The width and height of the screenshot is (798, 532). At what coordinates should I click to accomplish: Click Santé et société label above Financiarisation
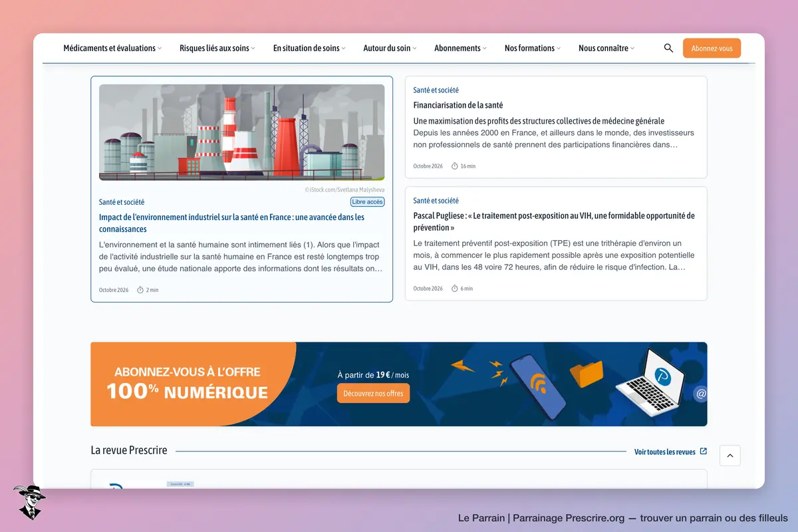(436, 90)
